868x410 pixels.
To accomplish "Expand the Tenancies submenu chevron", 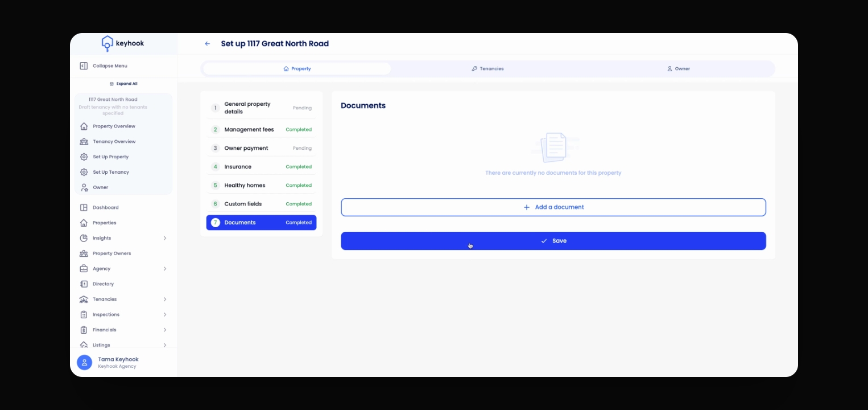I will (x=165, y=300).
